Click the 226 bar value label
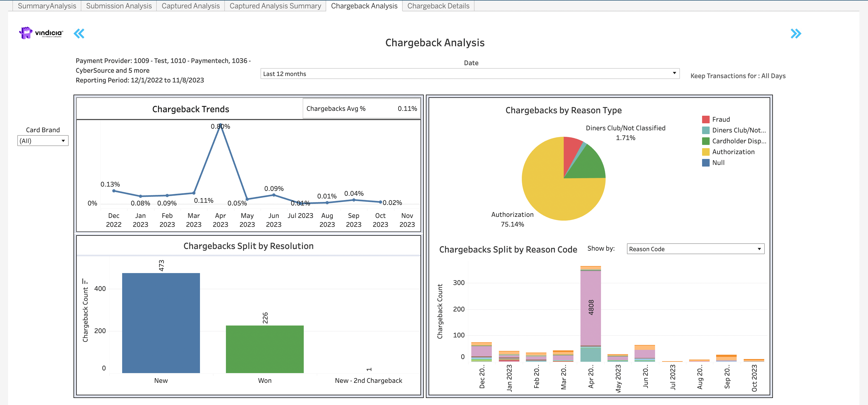Image resolution: width=868 pixels, height=405 pixels. (x=265, y=318)
